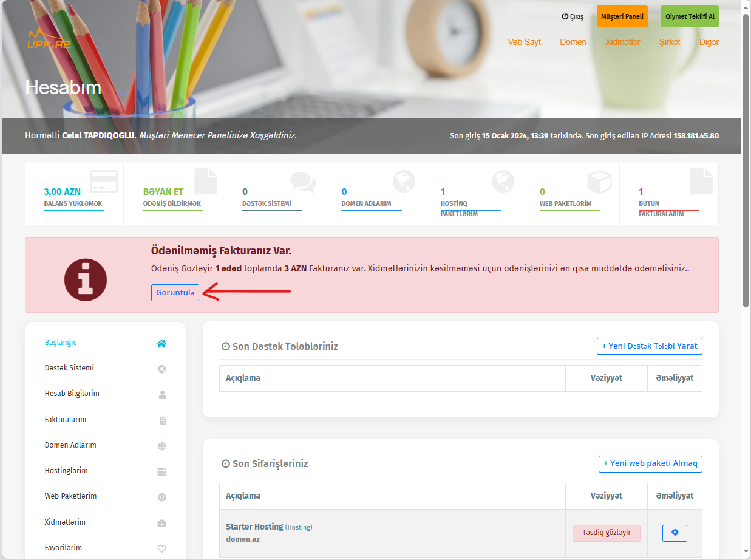
Task: Open gear settings for Starter Hosting order
Action: tap(675, 533)
